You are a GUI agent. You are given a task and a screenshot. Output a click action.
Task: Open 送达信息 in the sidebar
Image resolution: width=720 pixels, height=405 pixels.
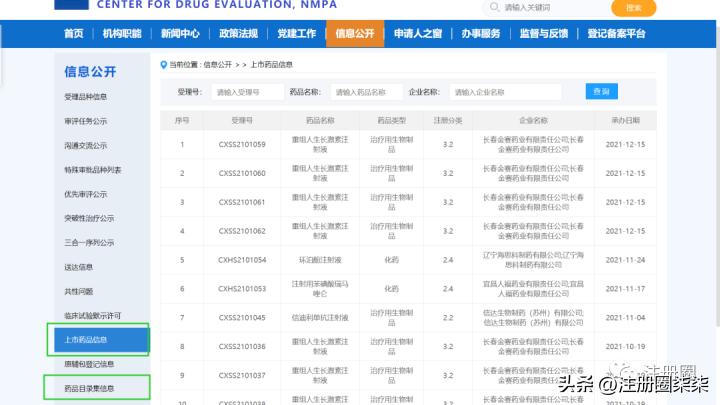[79, 267]
